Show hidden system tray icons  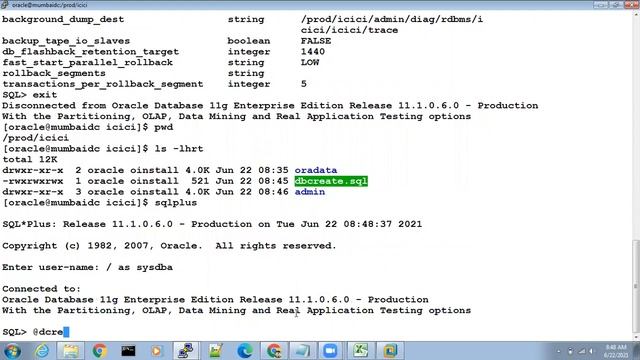558,351
